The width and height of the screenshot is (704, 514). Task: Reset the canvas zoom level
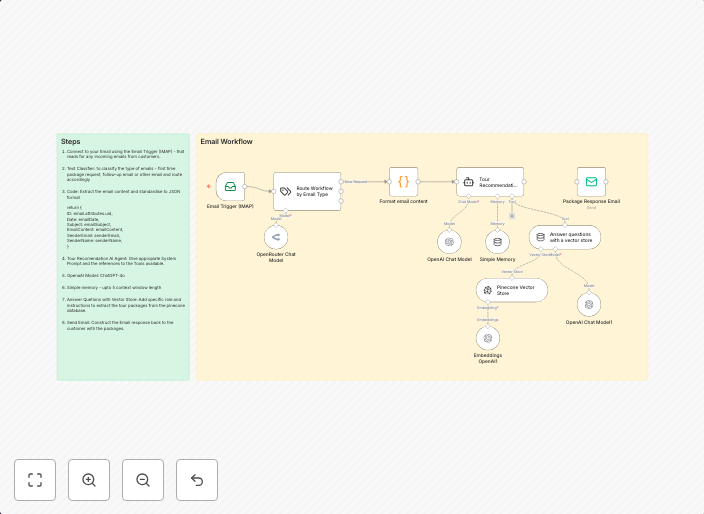197,480
